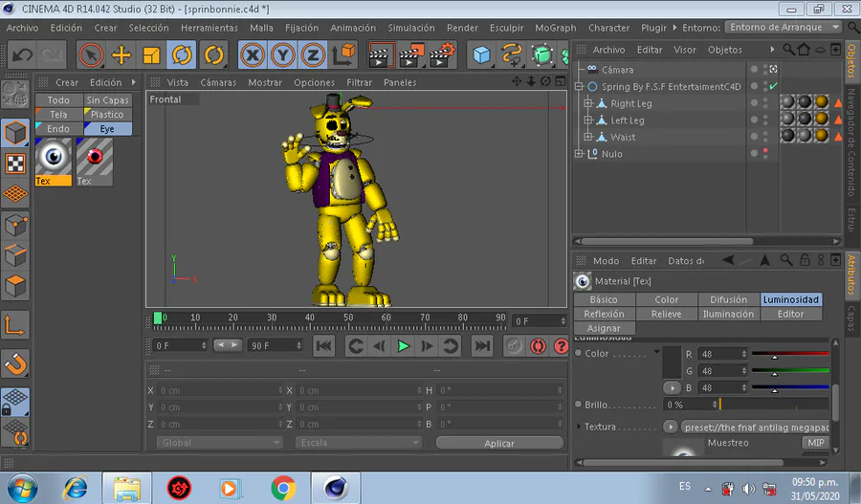Open the Escala dropdown
The width and height of the screenshot is (861, 504).
click(359, 443)
